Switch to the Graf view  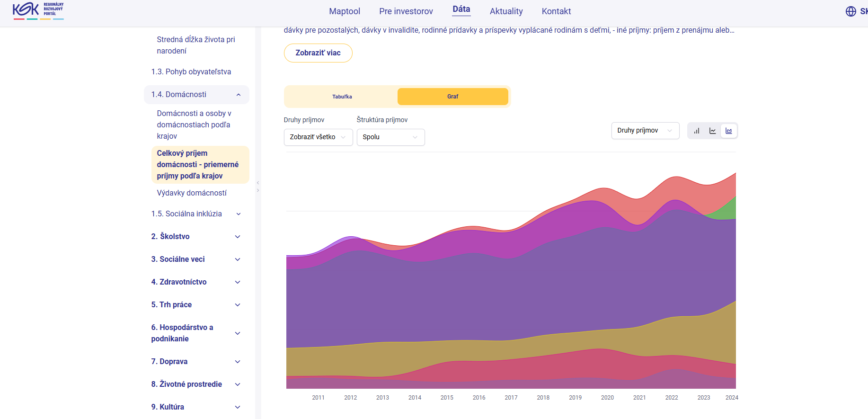tap(453, 97)
